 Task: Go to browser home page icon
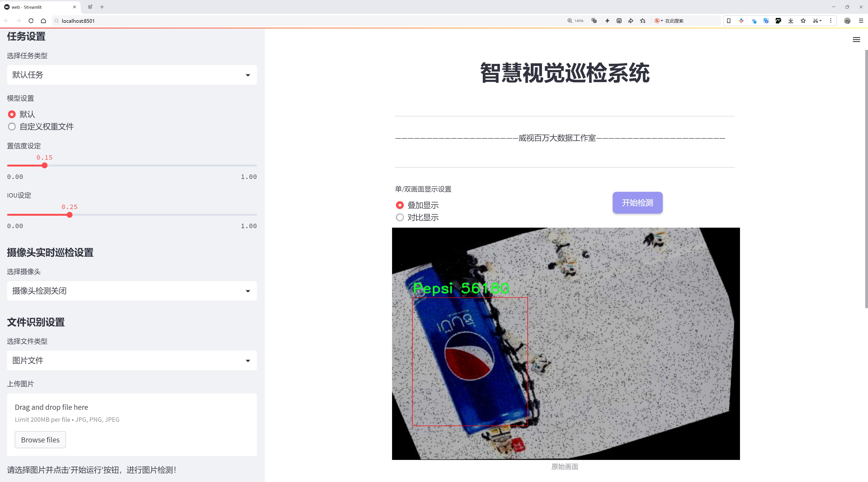point(43,20)
